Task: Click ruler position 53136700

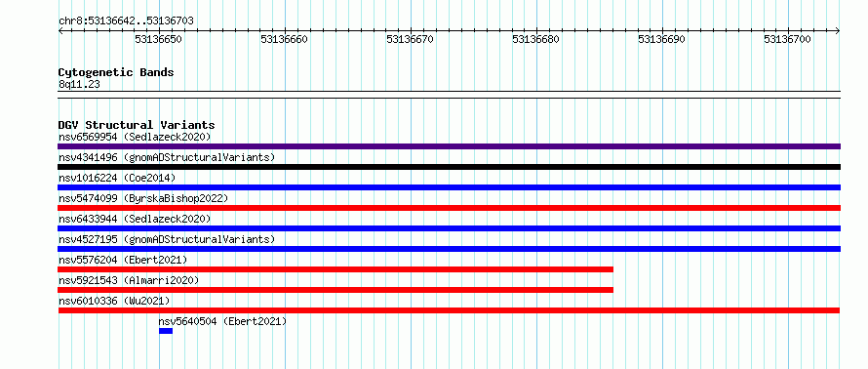Action: pyautogui.click(x=787, y=39)
